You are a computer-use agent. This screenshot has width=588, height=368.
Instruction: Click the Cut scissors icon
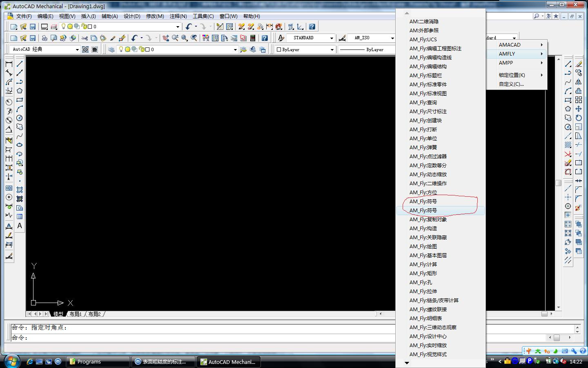tap(85, 38)
